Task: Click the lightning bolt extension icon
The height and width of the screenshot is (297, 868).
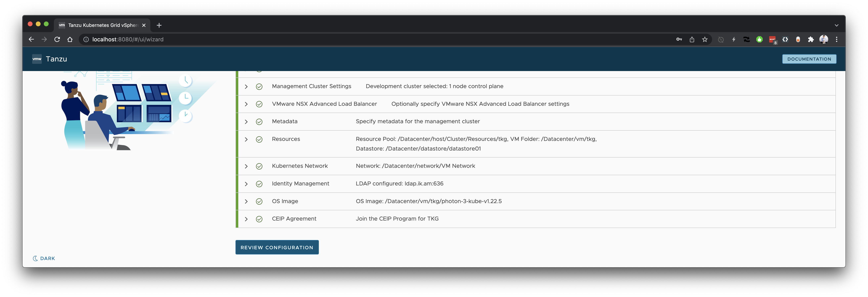Action: tap(734, 39)
